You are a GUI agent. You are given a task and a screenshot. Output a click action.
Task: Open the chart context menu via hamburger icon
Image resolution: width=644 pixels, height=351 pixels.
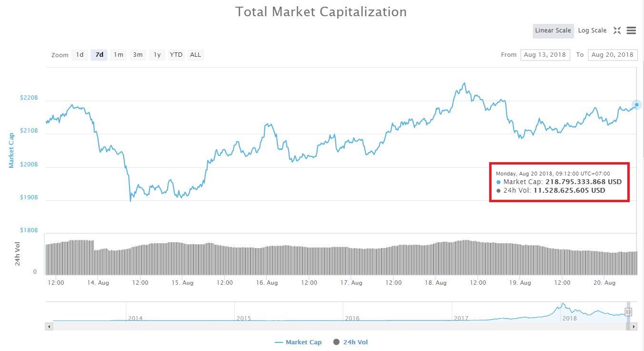tap(631, 30)
